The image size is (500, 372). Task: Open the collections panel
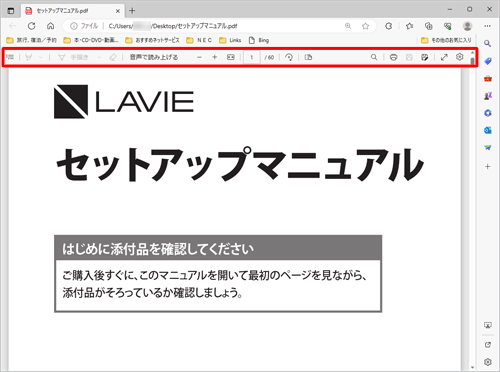[429, 26]
